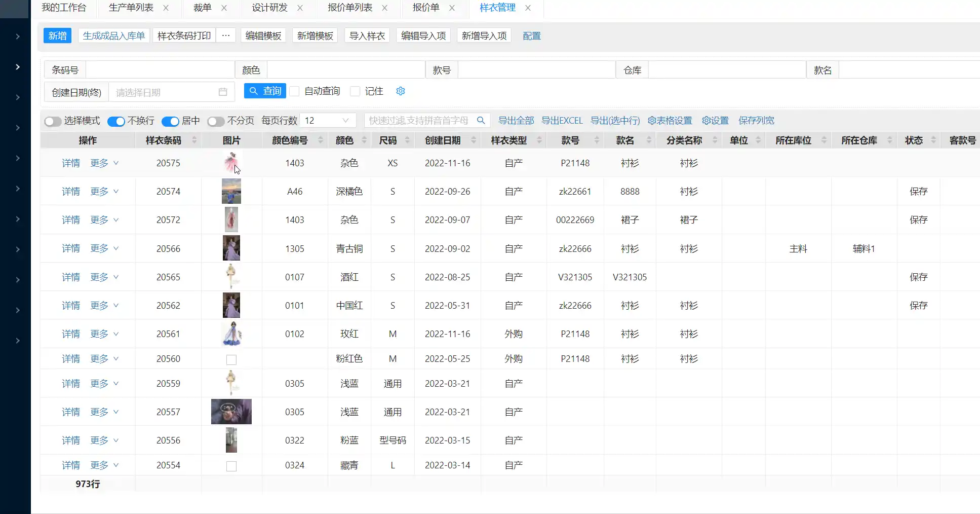Click 样衣条码打印 button
This screenshot has width=980, height=514.
pos(184,35)
